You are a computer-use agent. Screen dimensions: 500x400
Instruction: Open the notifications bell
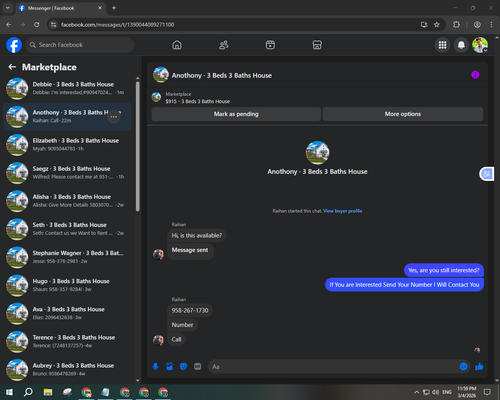click(x=461, y=45)
